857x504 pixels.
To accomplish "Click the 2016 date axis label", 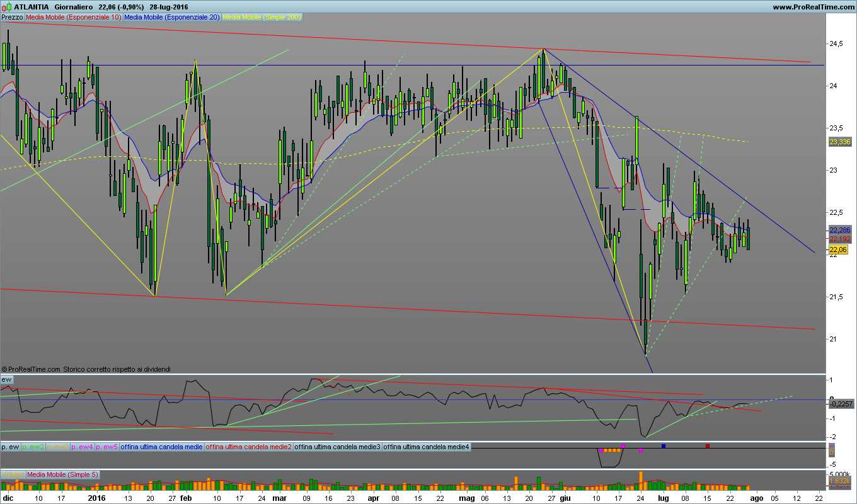I will (96, 498).
